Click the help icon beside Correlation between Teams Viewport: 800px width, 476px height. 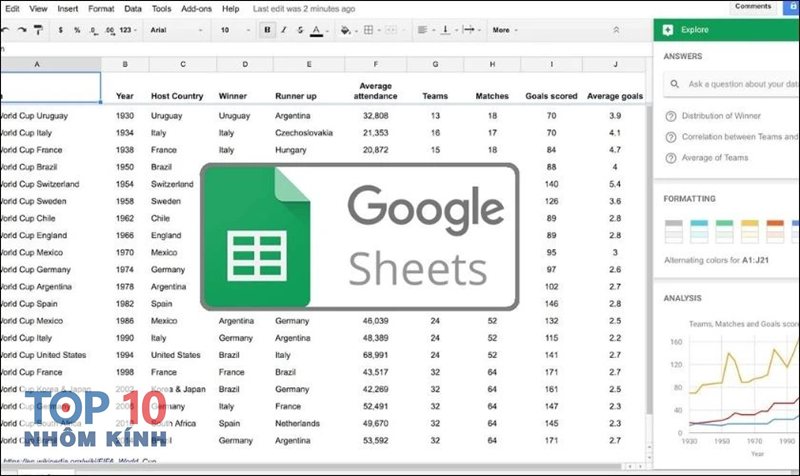coord(671,137)
